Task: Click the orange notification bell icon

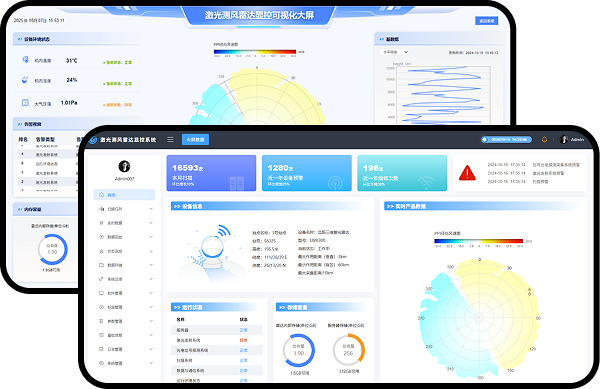Action: 544,140
